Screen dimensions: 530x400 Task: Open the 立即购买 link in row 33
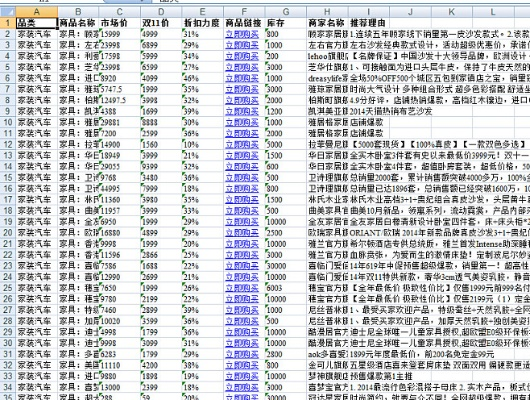(242, 376)
